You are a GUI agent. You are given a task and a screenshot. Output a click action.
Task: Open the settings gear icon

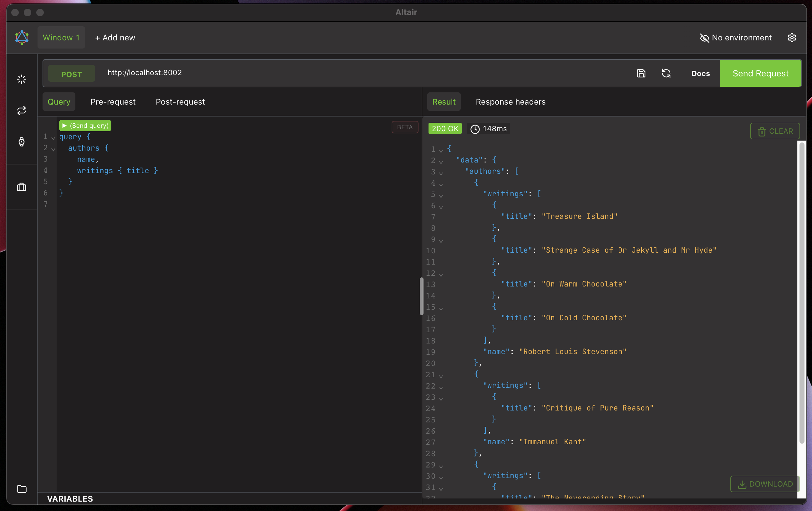pos(792,38)
